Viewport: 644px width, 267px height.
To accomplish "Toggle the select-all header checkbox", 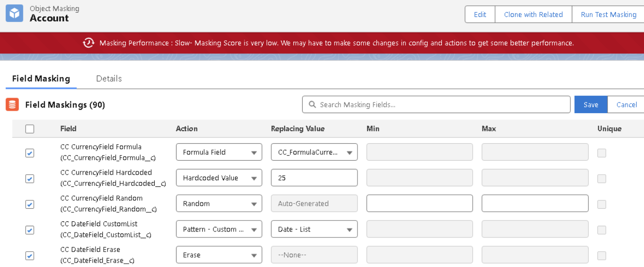I will [30, 129].
